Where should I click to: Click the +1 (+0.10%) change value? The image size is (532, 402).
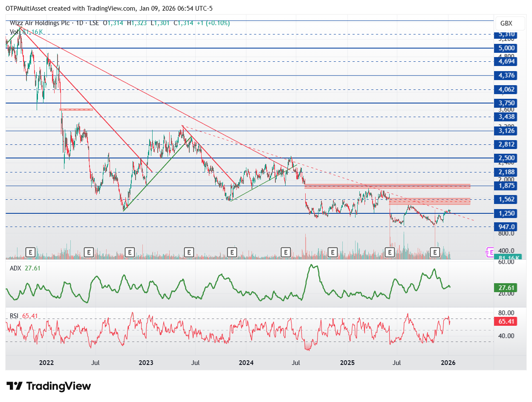(213, 23)
